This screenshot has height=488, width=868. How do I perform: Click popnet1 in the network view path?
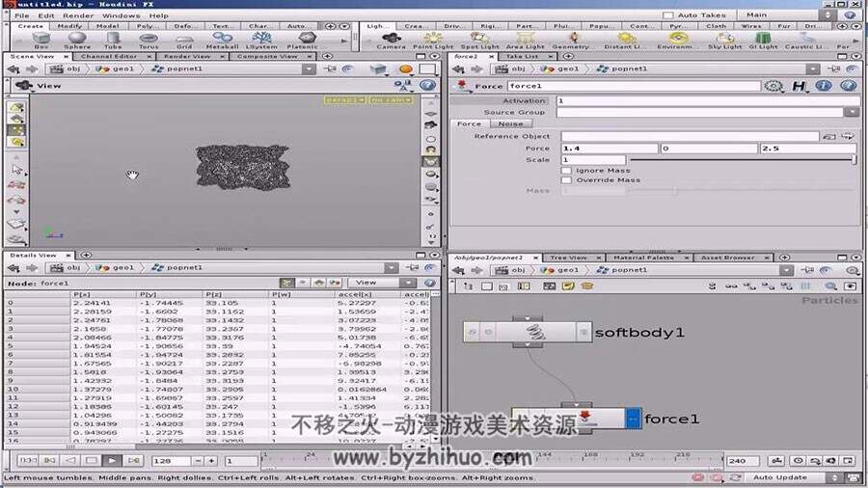[623, 270]
